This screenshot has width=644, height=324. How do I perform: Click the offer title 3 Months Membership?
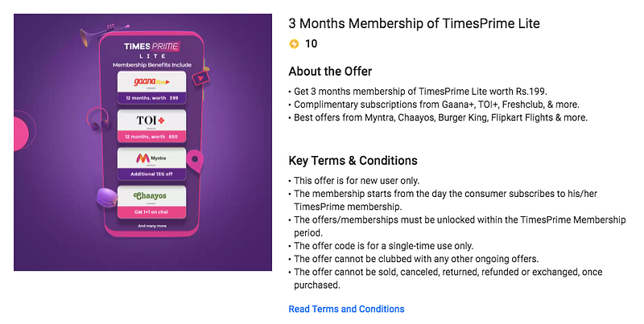pyautogui.click(x=414, y=23)
